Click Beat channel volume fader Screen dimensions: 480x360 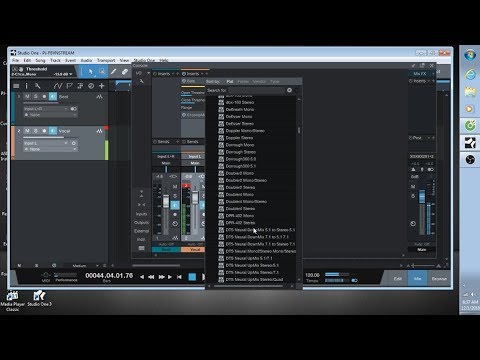[166, 202]
